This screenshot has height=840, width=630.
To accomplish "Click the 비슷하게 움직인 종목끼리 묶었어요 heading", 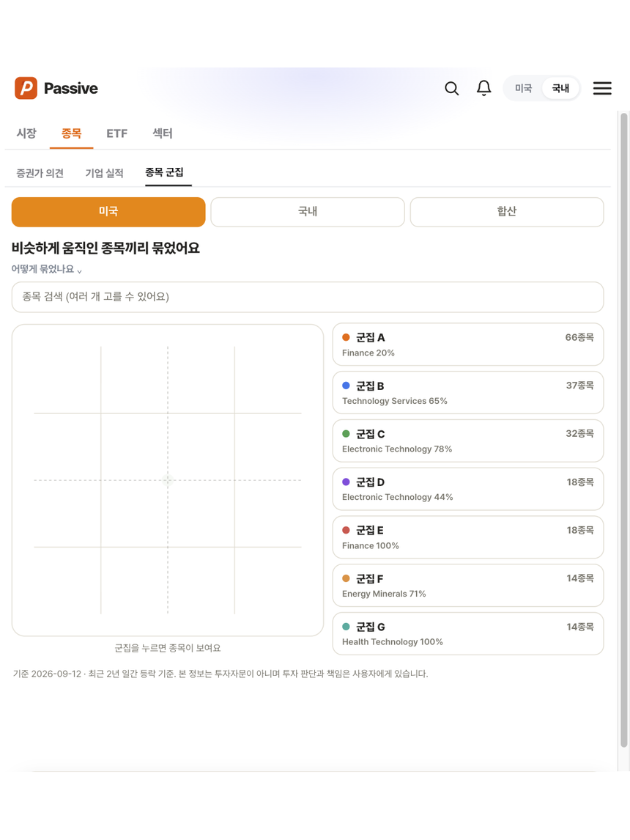I will pos(105,248).
